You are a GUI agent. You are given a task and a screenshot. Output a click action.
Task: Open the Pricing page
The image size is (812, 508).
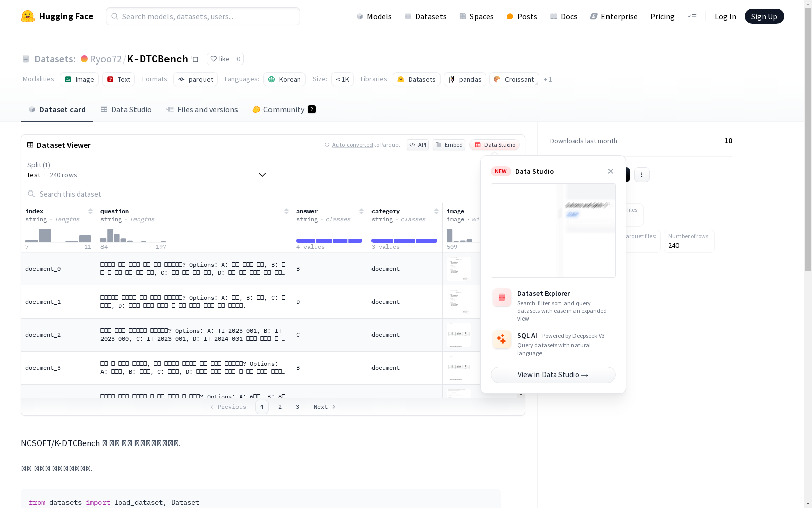(662, 16)
